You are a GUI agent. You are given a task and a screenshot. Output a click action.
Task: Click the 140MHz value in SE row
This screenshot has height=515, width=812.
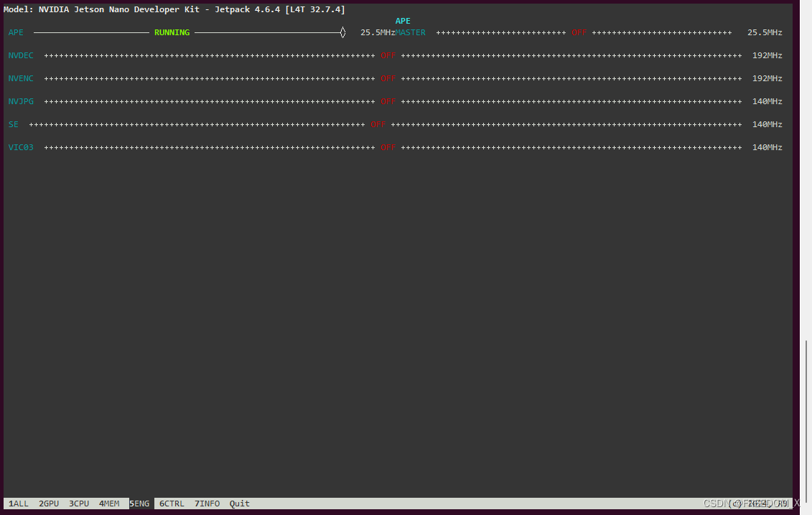767,124
